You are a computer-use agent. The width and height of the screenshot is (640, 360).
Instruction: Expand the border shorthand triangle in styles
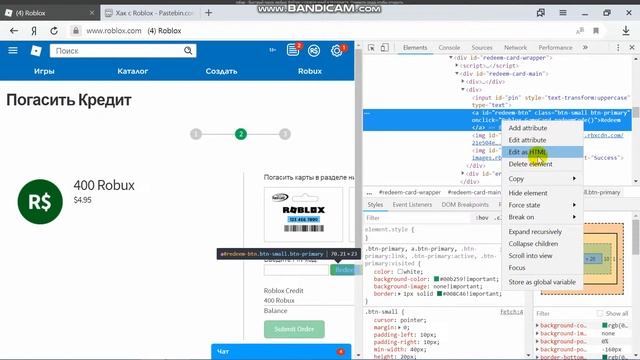400,294
